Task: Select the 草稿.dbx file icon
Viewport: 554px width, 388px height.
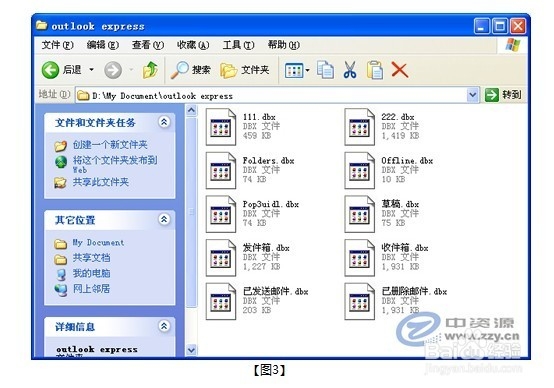Action: (x=360, y=214)
